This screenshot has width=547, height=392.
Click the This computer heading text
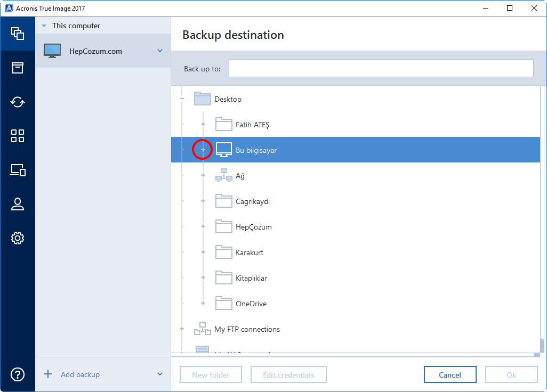coord(76,26)
